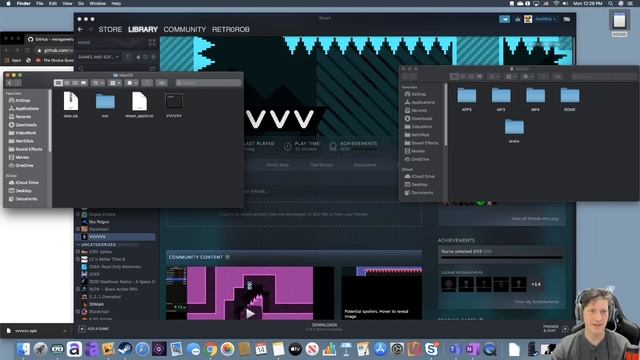Click the back arrow in left Finder window
This screenshot has height=360, width=640.
(10, 83)
